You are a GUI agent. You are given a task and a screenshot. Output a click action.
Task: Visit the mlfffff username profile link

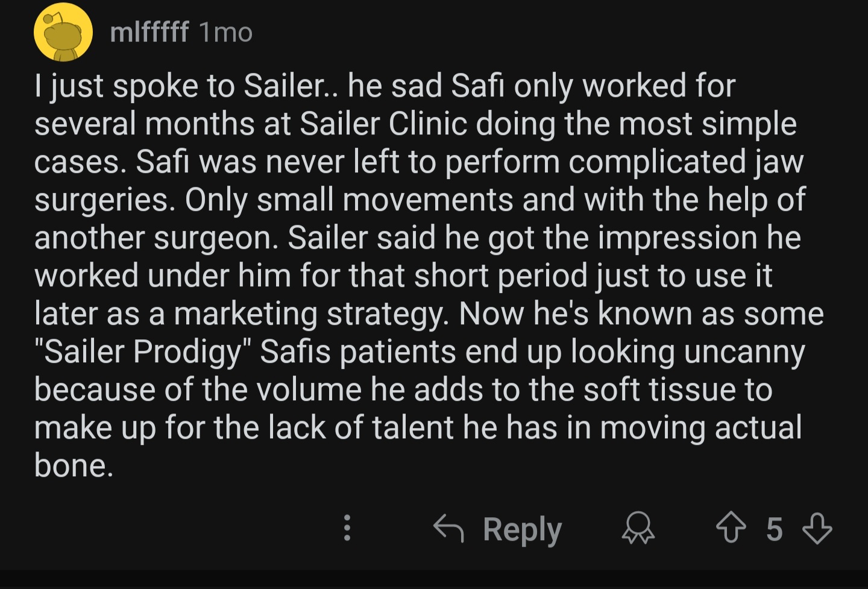click(x=149, y=32)
